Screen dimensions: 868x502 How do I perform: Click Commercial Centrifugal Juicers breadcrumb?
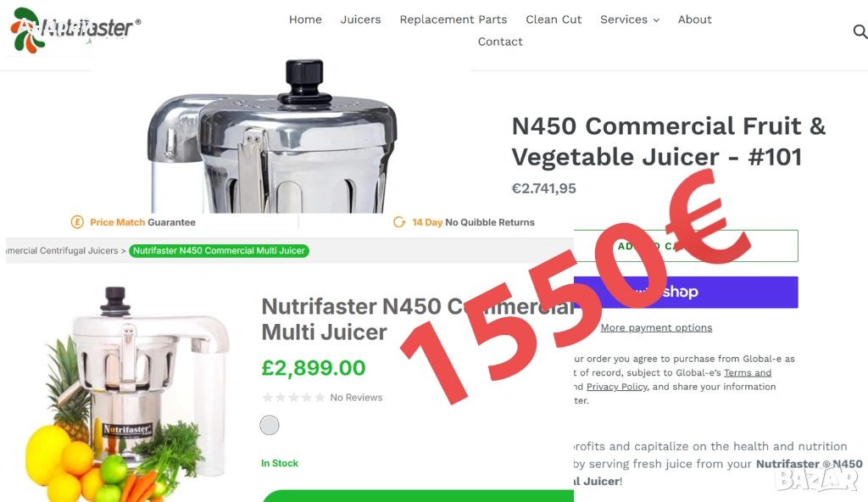[62, 250]
